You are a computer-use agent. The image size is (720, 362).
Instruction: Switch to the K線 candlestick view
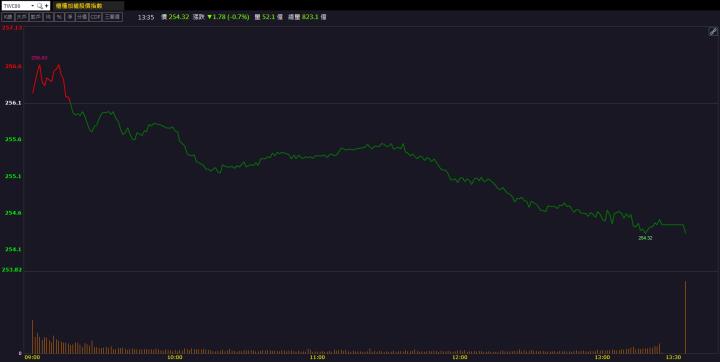(8, 17)
